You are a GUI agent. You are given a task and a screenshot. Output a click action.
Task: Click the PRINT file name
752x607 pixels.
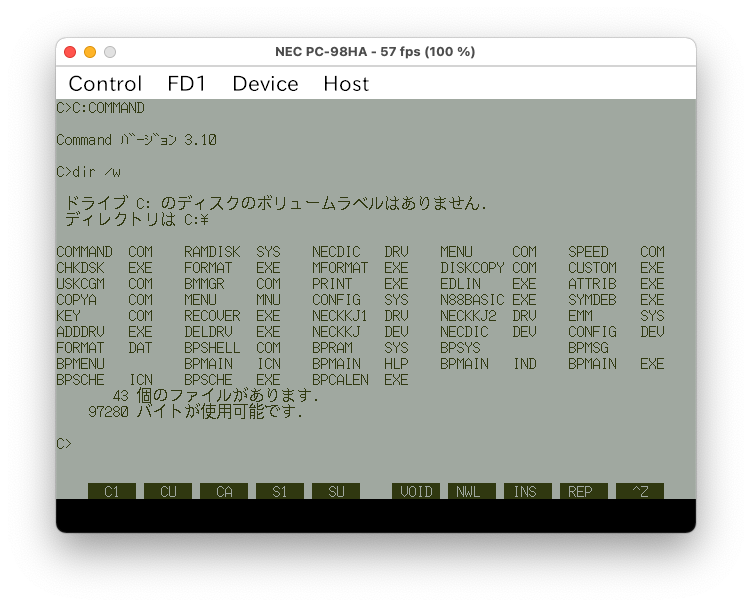tap(332, 284)
